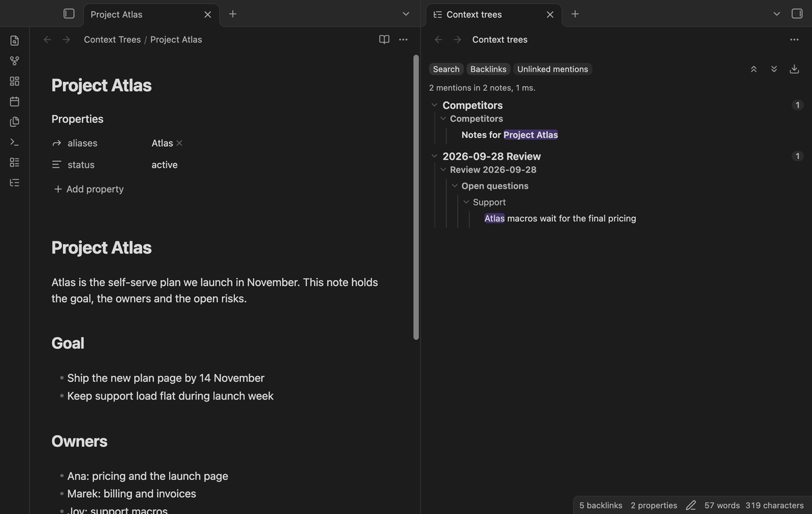The width and height of the screenshot is (812, 514).
Task: Navigate back in Context trees pane
Action: (438, 39)
